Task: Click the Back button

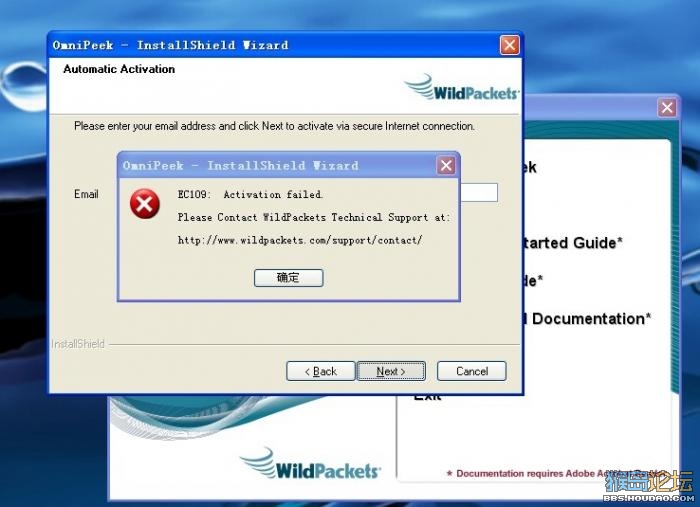Action: (321, 371)
